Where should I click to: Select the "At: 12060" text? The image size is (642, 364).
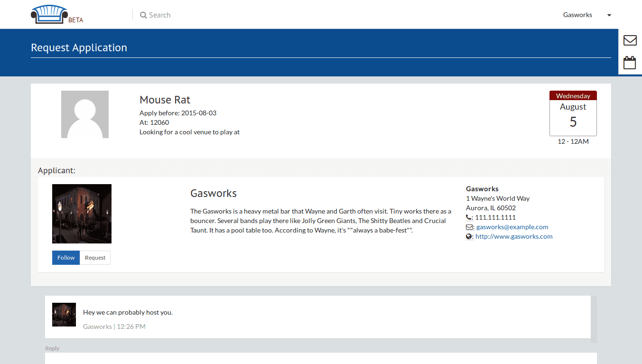pyautogui.click(x=154, y=122)
